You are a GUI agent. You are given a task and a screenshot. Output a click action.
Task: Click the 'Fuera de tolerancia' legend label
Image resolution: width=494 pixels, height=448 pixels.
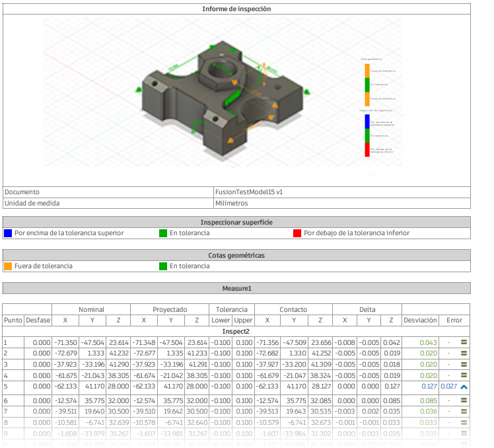[44, 266]
